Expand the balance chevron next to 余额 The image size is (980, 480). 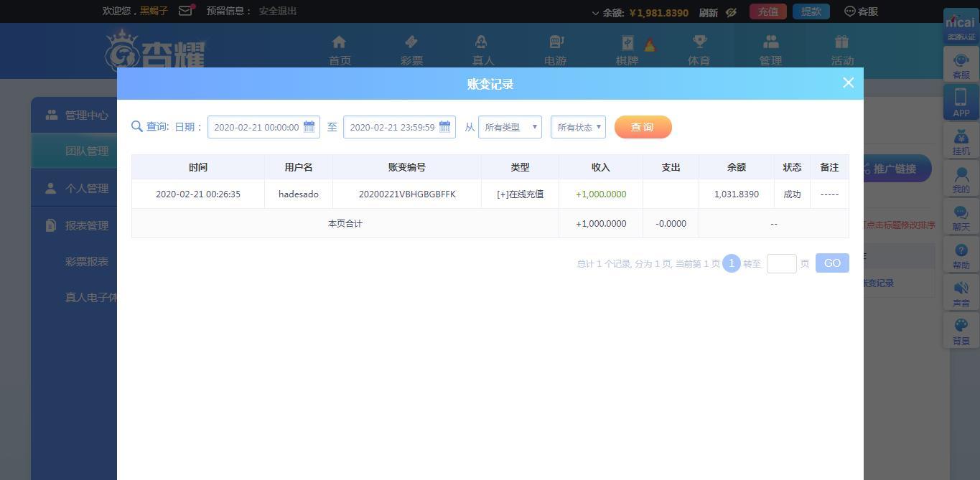click(x=595, y=13)
